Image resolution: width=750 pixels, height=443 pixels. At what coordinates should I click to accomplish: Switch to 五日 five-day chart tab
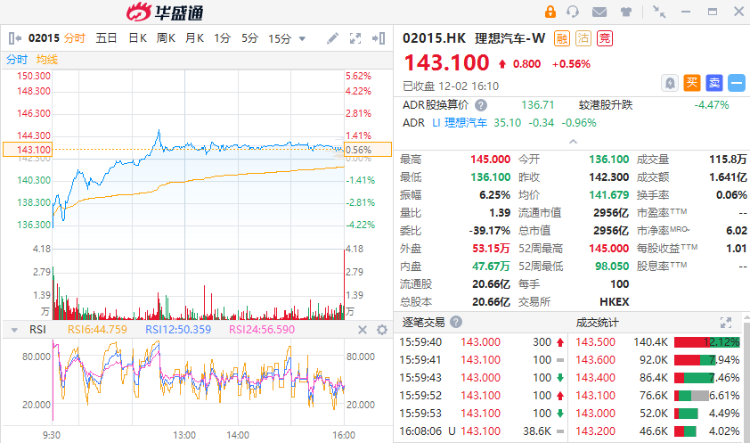click(106, 38)
